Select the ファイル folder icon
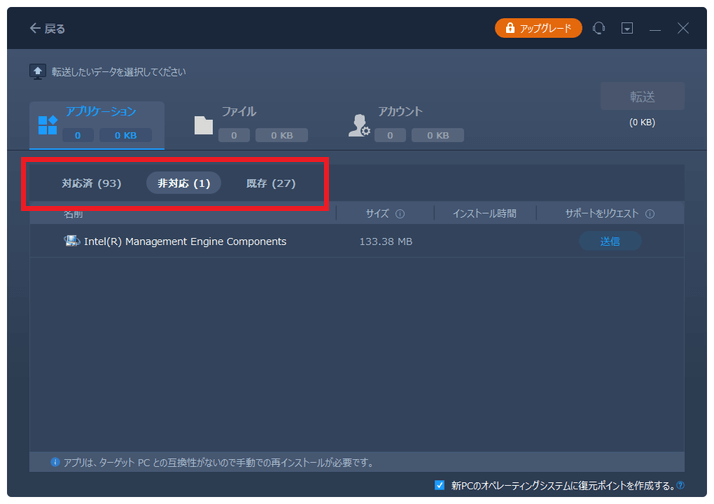 [x=204, y=125]
